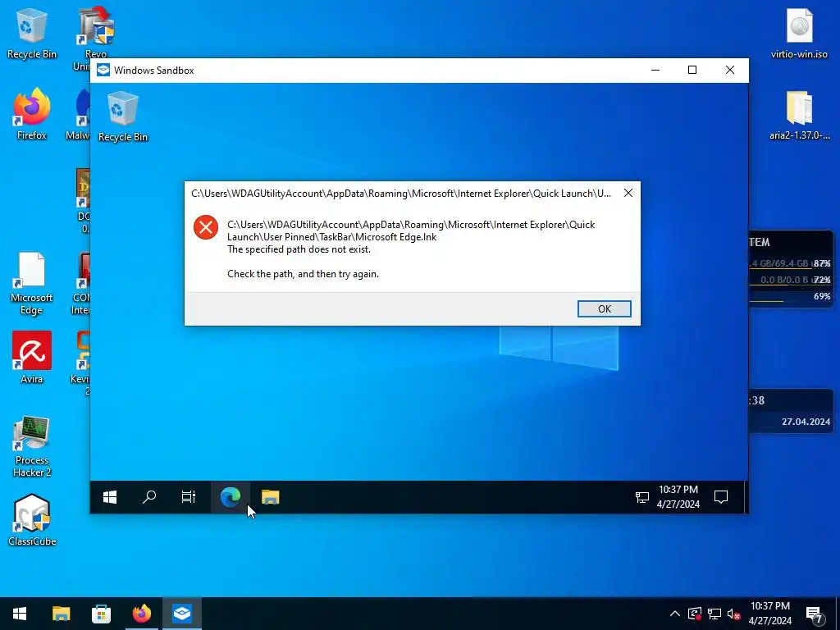Click the 87% usage bar in widget
Image resolution: width=840 pixels, height=630 pixels.
(790, 263)
